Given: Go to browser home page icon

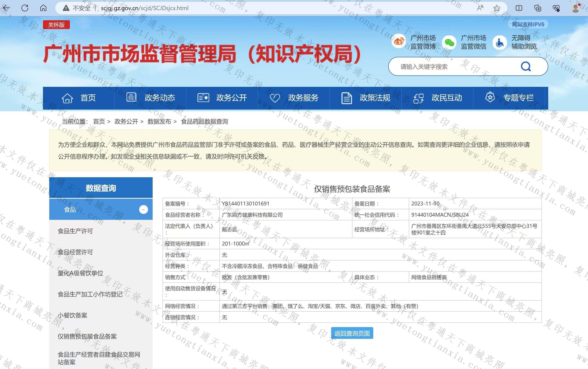Looking at the screenshot, I should pyautogui.click(x=43, y=8).
